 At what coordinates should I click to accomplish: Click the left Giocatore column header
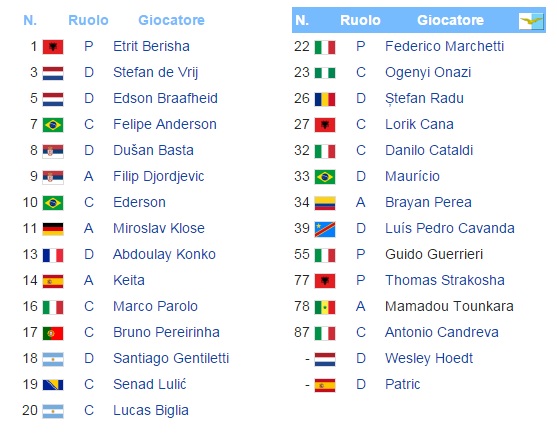(171, 20)
